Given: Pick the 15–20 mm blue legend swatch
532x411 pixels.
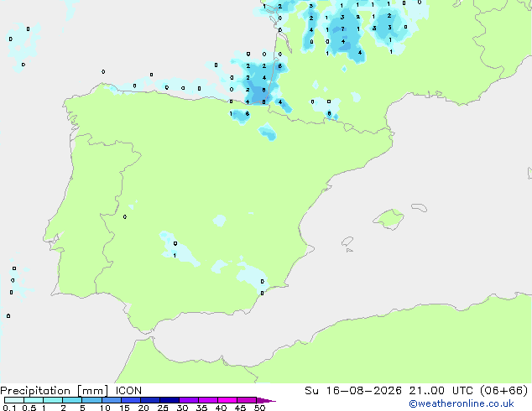Looking at the screenshot, I should [x=131, y=400].
